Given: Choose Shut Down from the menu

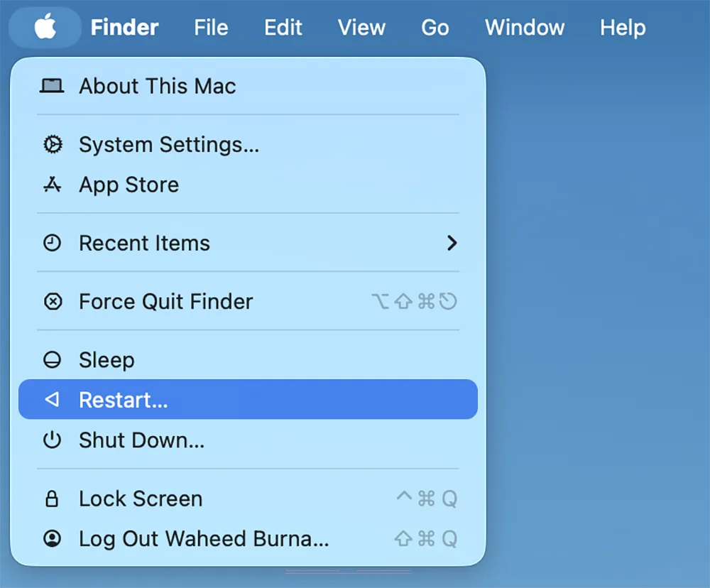Looking at the screenshot, I should (141, 440).
